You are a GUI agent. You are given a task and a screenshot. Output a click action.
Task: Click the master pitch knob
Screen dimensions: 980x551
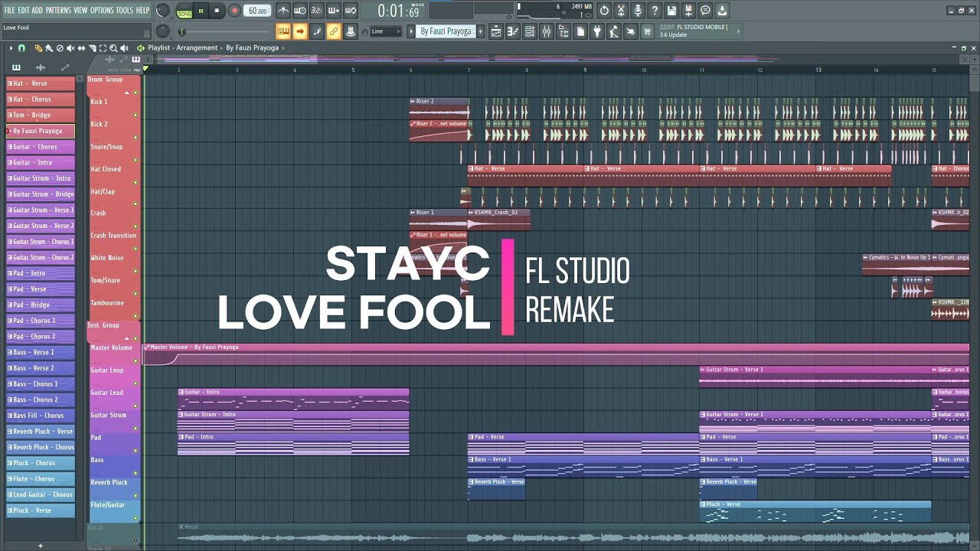[162, 31]
